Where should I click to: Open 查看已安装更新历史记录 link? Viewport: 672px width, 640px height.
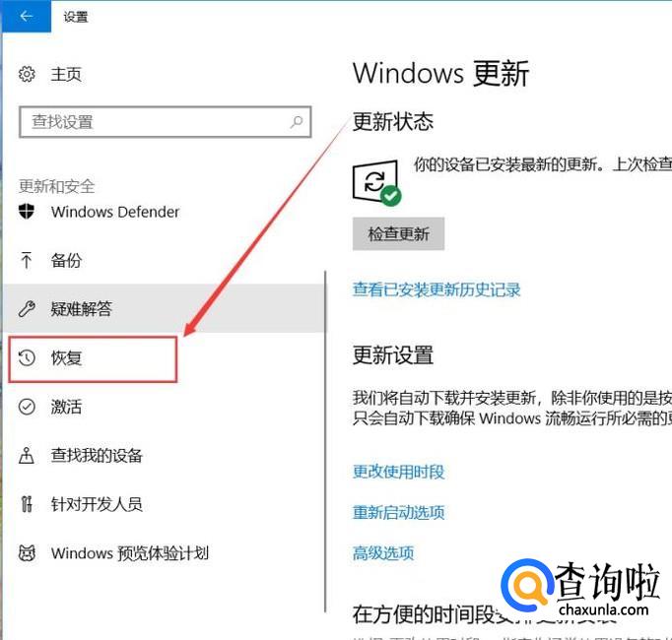coord(437,290)
